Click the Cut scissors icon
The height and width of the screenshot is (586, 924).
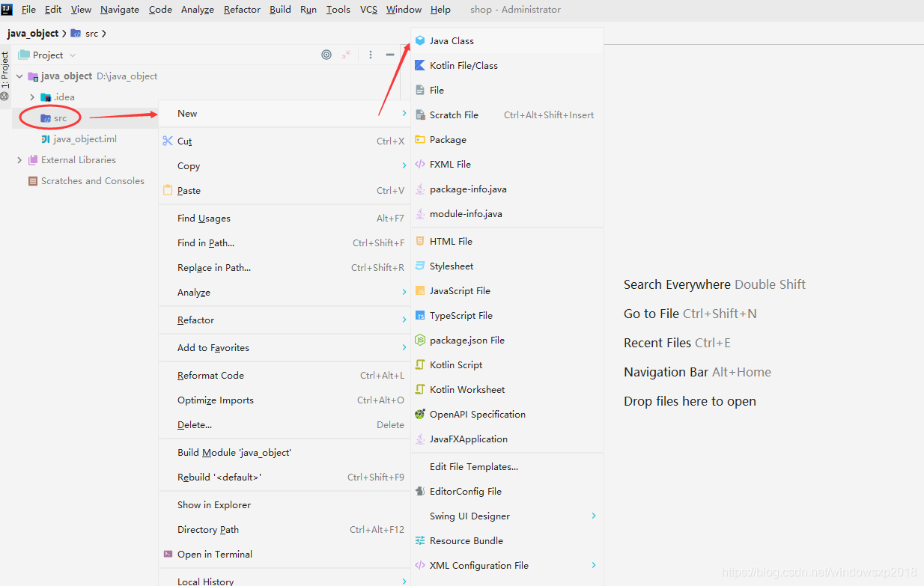click(x=168, y=141)
